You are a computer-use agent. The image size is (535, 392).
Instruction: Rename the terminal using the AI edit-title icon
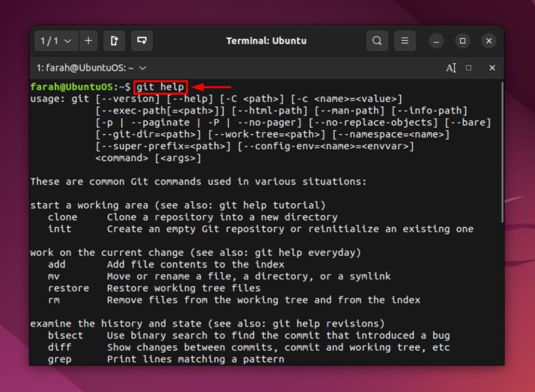click(x=452, y=67)
